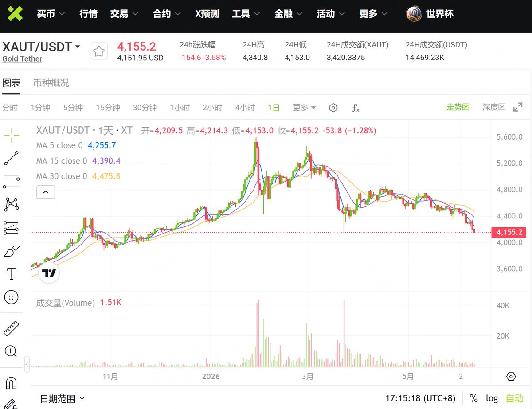Select the 15分钟 timeframe
Image resolution: width=532 pixels, height=409 pixels.
click(x=108, y=108)
